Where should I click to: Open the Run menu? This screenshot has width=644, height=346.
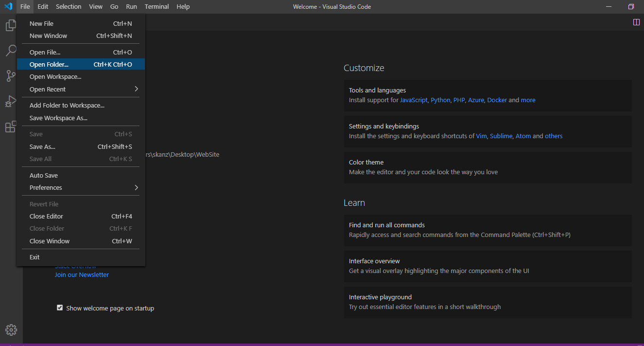pyautogui.click(x=131, y=6)
